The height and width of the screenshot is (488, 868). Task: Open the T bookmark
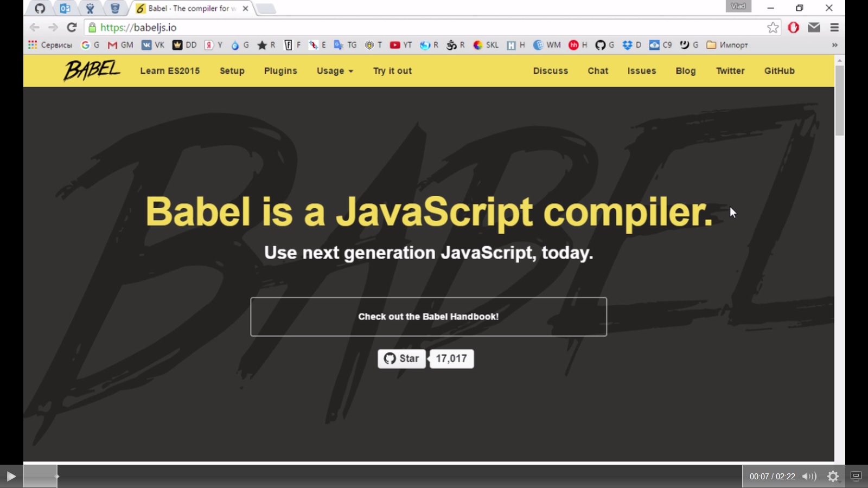pyautogui.click(x=373, y=45)
